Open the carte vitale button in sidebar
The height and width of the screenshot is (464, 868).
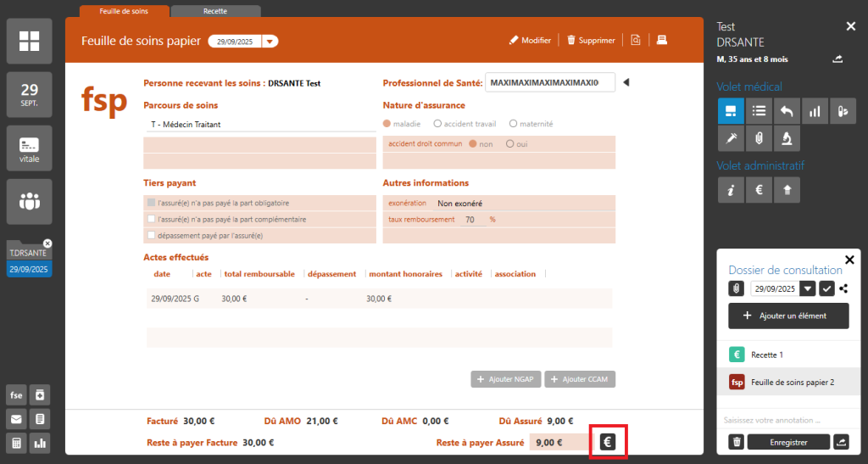[x=30, y=148]
